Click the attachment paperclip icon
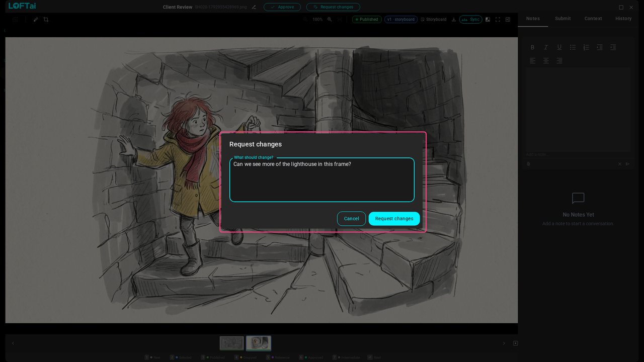This screenshot has width=644, height=362. 529,164
